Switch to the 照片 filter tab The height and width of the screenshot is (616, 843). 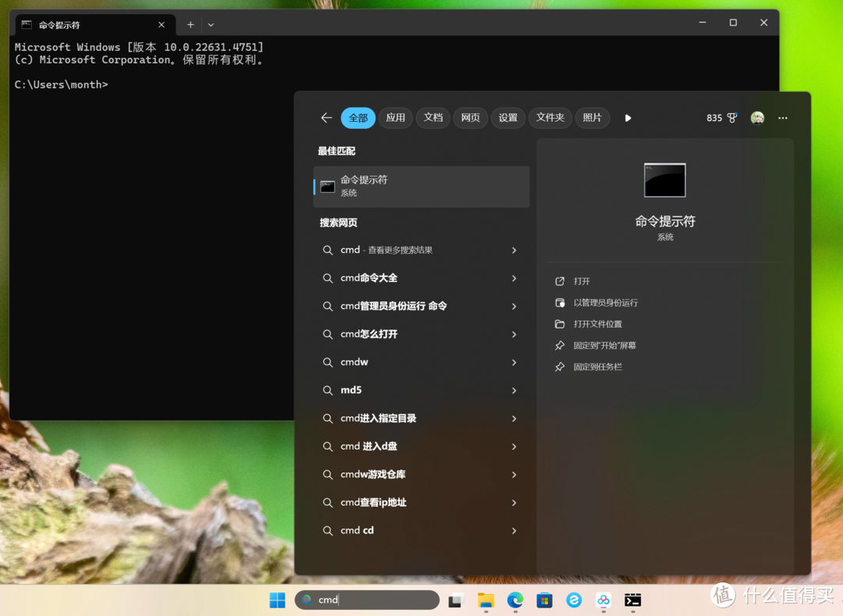(x=592, y=118)
